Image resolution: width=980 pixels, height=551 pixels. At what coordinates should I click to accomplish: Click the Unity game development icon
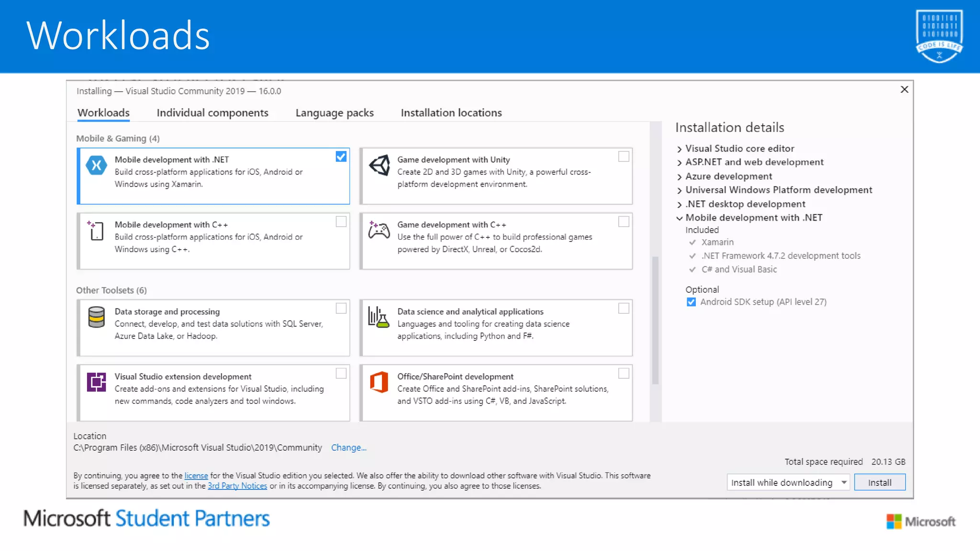pyautogui.click(x=379, y=165)
